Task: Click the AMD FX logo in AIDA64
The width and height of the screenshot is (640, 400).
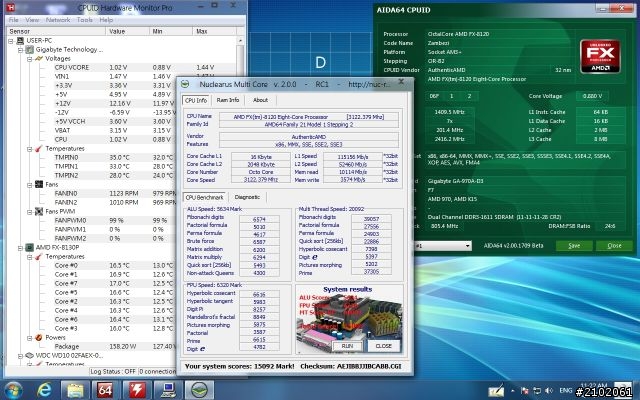Action: click(600, 56)
